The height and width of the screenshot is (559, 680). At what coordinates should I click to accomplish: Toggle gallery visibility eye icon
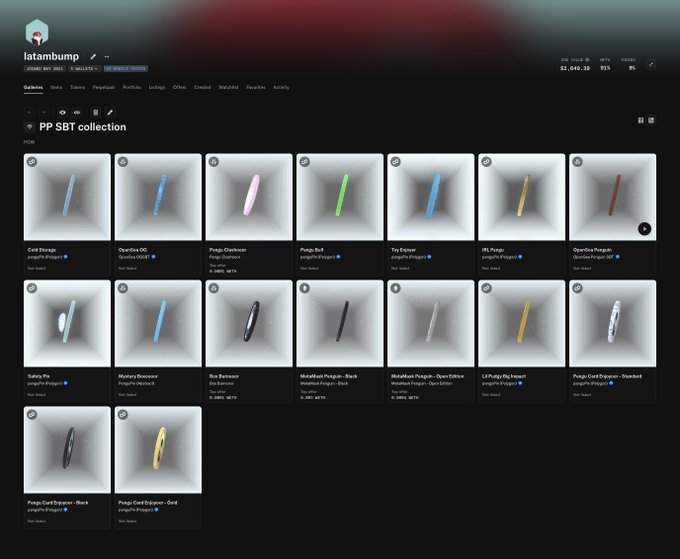point(62,112)
